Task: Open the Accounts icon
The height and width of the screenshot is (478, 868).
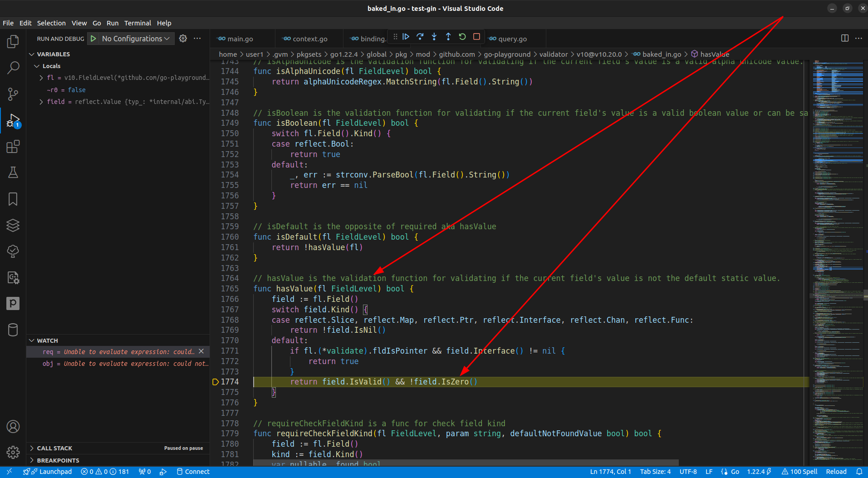Action: click(x=13, y=427)
